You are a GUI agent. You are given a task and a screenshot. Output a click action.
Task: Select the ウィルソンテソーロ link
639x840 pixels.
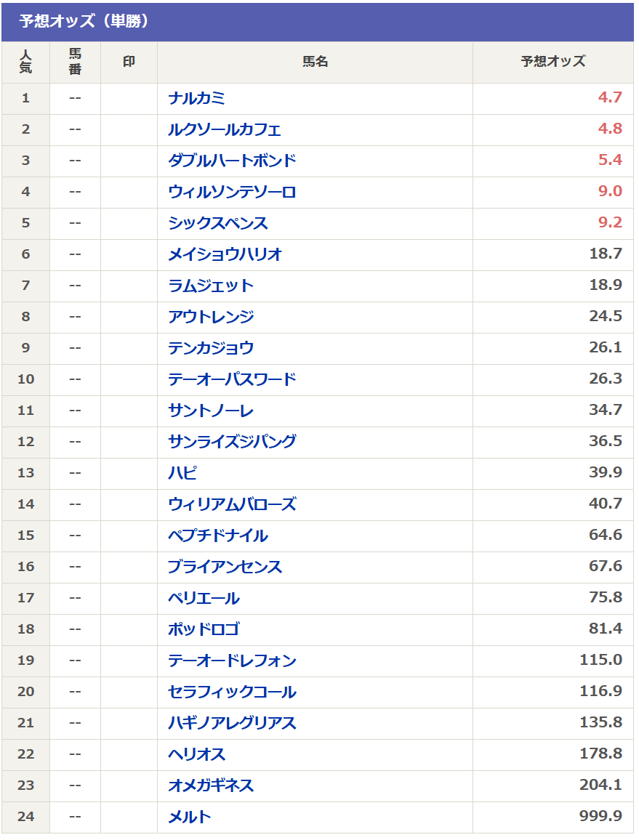point(232,192)
